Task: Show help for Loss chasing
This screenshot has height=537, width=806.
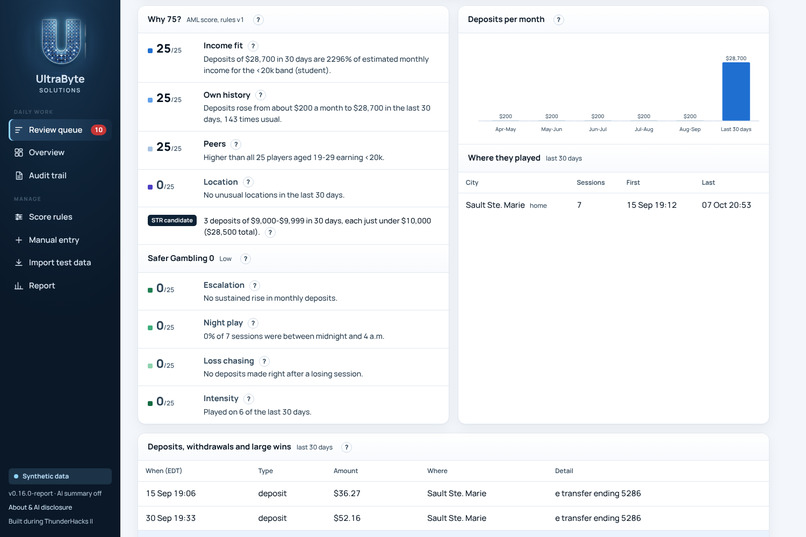Action: pos(264,361)
